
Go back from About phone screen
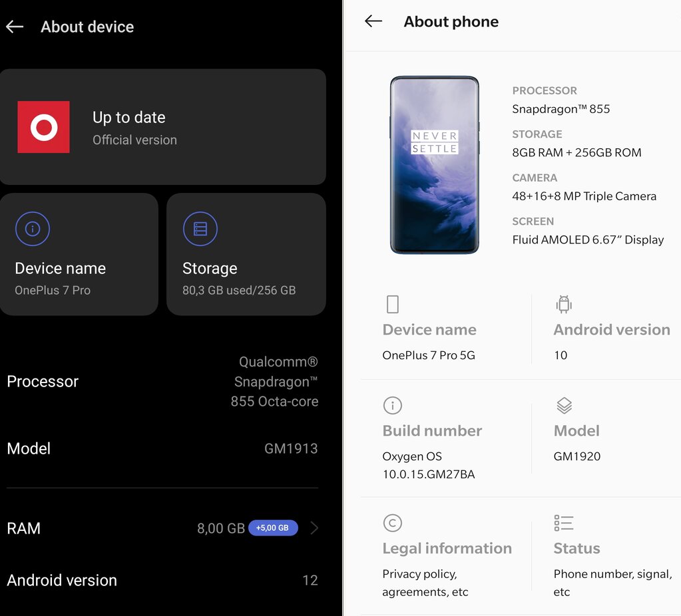pyautogui.click(x=373, y=21)
